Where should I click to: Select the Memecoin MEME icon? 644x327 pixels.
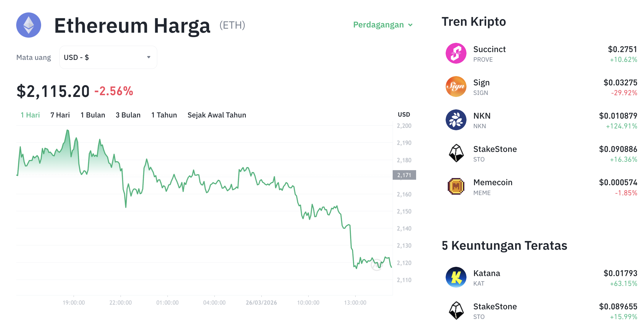(455, 186)
